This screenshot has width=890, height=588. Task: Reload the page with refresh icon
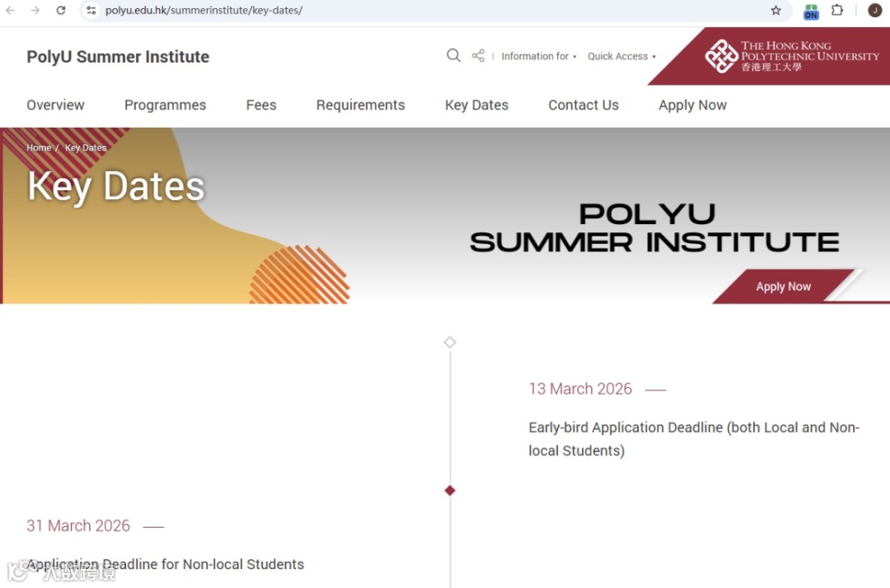(x=61, y=10)
